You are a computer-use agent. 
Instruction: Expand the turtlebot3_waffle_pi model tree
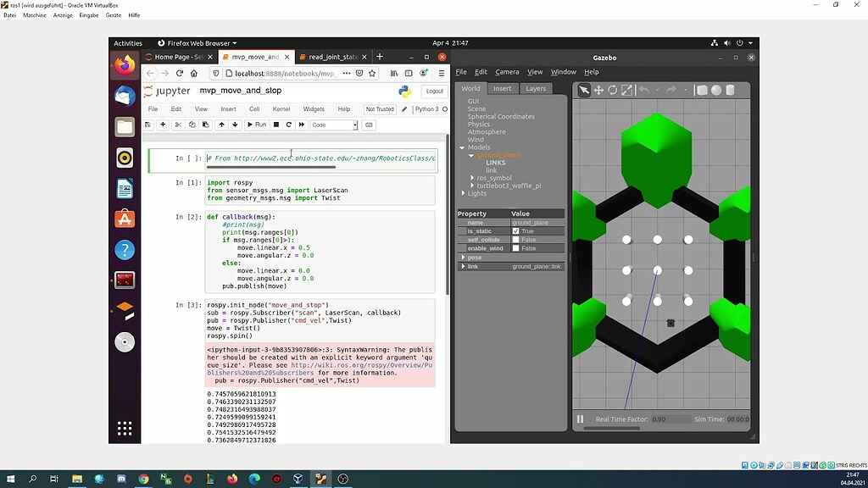472,186
